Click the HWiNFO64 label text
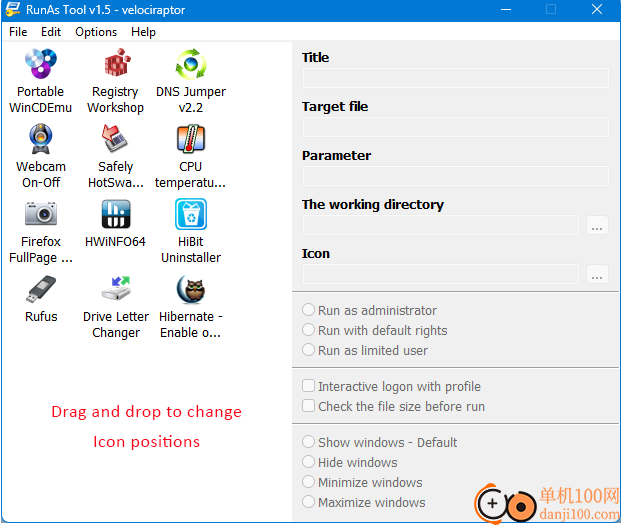The width and height of the screenshot is (623, 525). [115, 242]
